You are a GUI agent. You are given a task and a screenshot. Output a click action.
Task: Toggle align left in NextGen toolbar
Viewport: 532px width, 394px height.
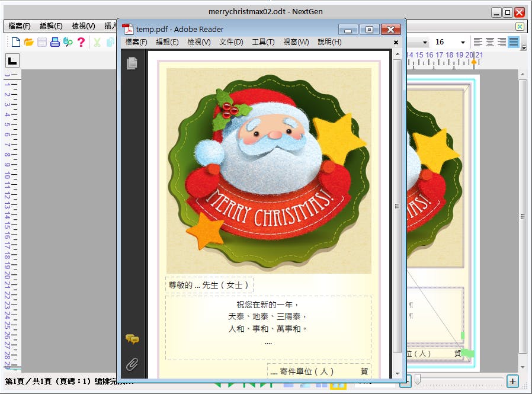click(x=478, y=42)
